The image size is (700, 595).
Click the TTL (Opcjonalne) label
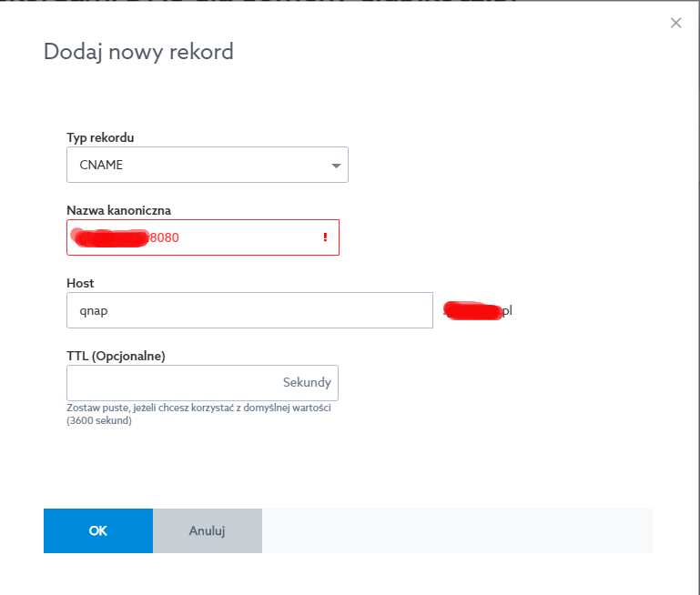[116, 356]
